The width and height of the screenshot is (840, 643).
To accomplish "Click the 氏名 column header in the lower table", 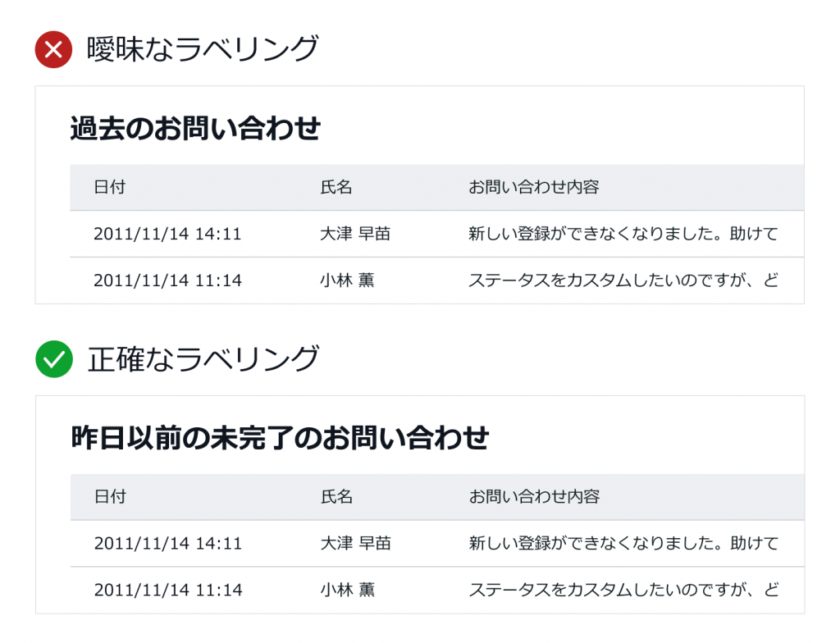I will pyautogui.click(x=336, y=497).
